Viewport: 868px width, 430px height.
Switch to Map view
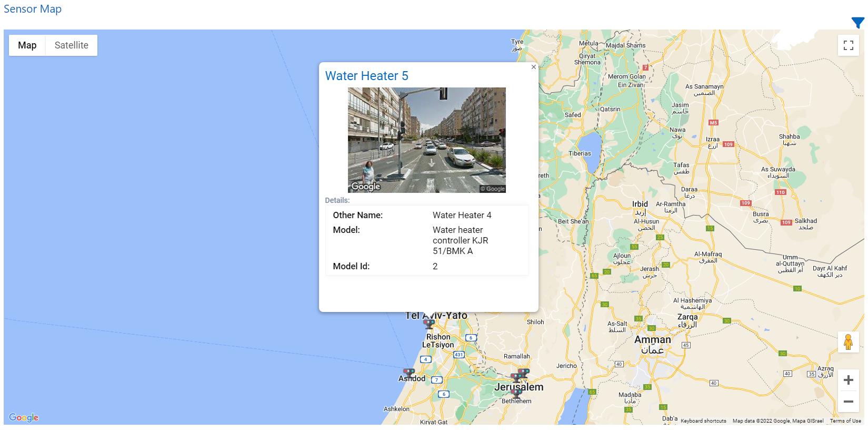point(27,45)
